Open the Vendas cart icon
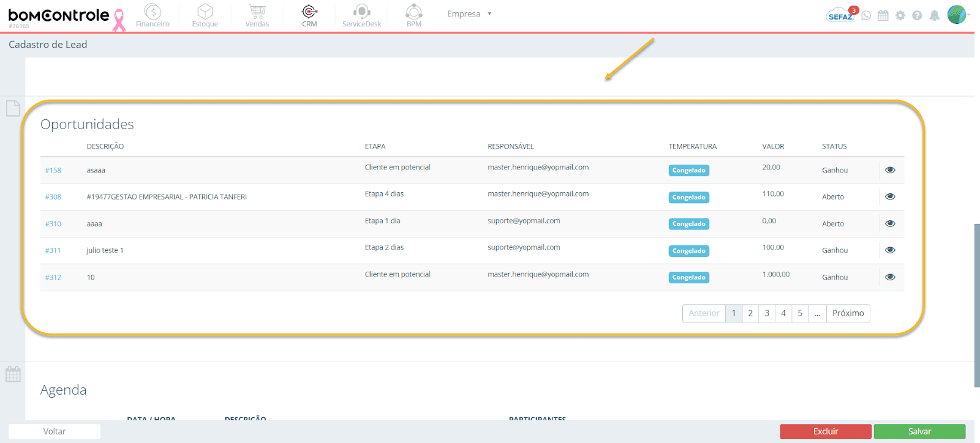Screen dimensions: 980x443 257,15
